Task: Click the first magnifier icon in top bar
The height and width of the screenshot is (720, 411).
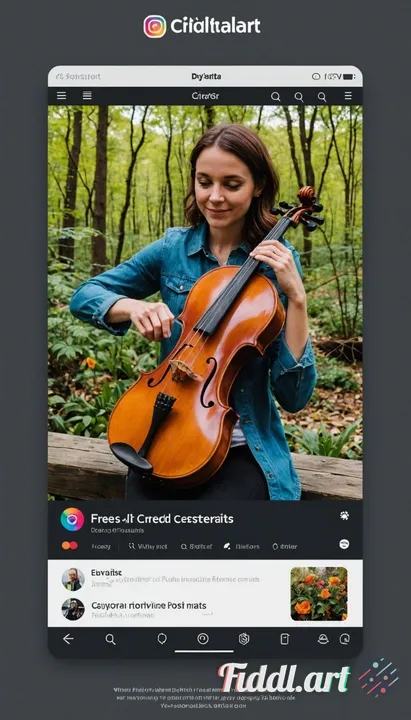Action: pos(276,96)
